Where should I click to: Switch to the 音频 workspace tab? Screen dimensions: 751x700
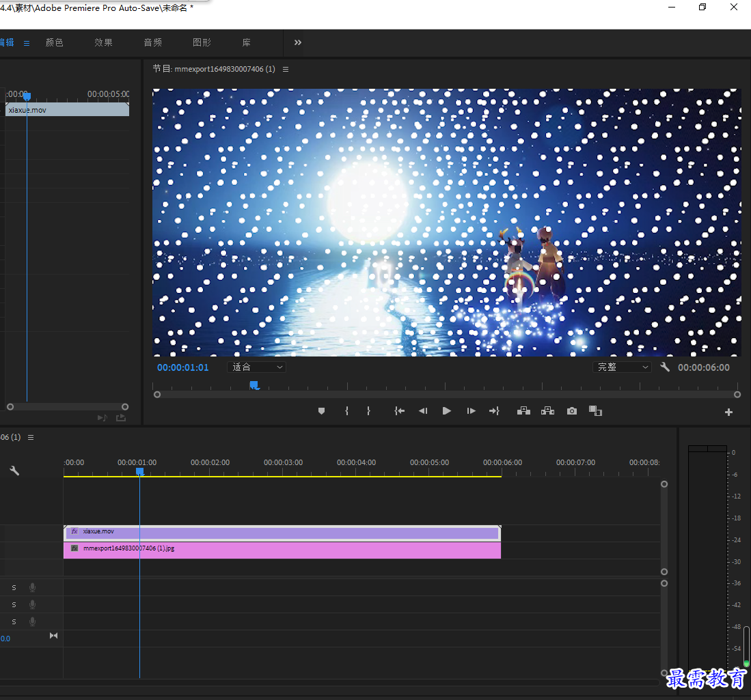click(153, 42)
